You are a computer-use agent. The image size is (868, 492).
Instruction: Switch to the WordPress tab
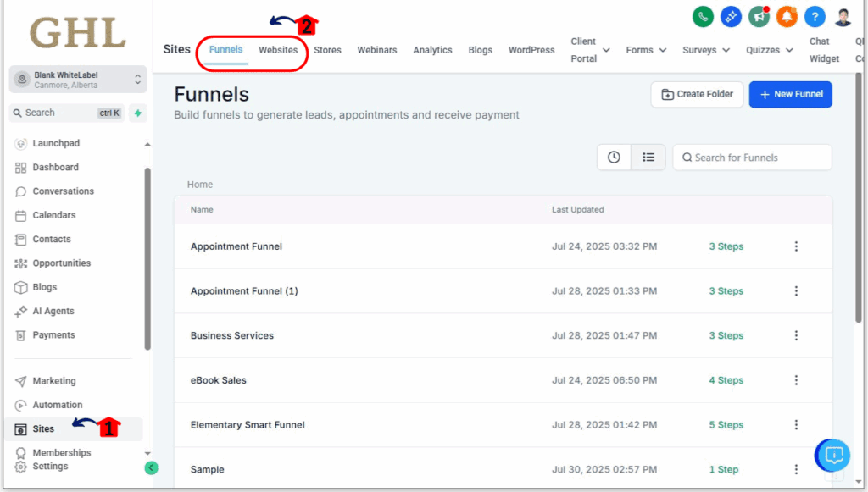tap(531, 50)
